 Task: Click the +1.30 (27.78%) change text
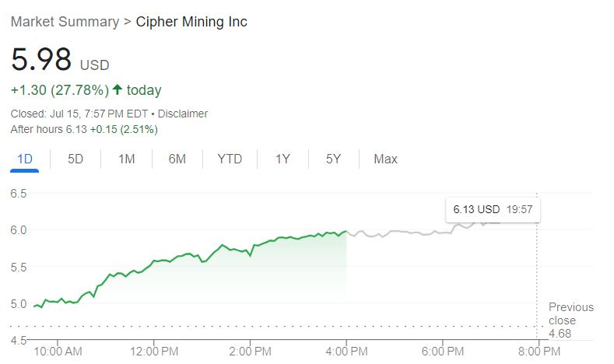click(x=59, y=90)
